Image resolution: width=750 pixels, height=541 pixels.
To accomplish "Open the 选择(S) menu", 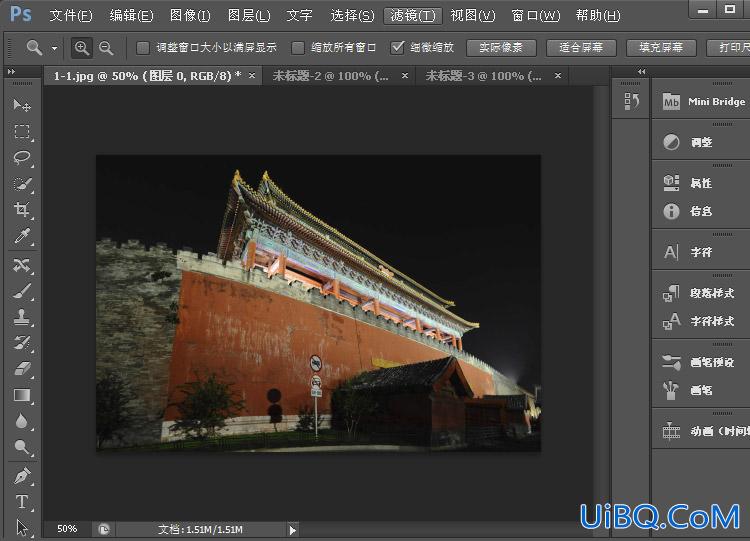I will (x=353, y=16).
